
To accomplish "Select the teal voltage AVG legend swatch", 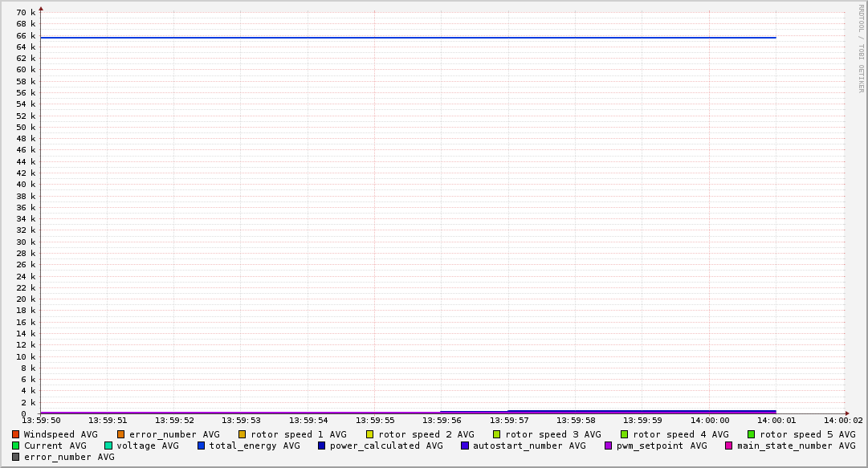I will (x=108, y=446).
